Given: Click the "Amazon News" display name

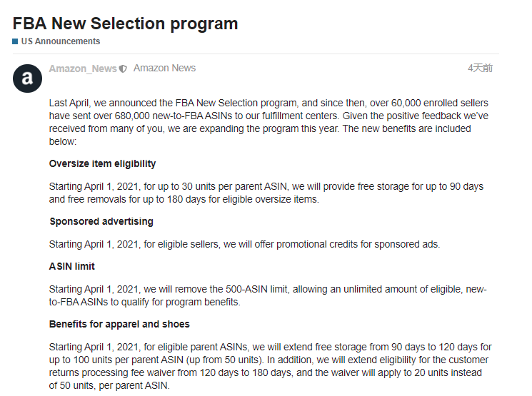Looking at the screenshot, I should pos(164,68).
